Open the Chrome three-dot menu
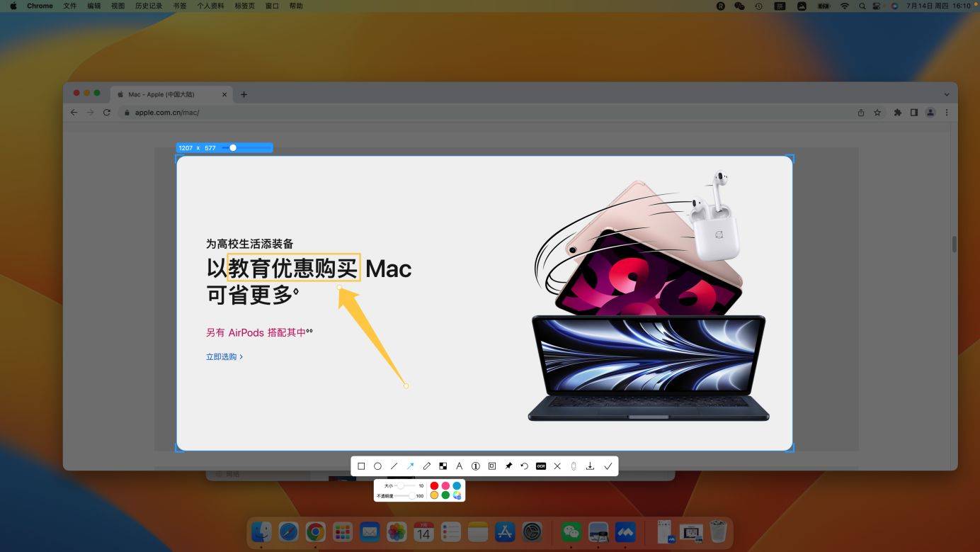 pos(947,113)
